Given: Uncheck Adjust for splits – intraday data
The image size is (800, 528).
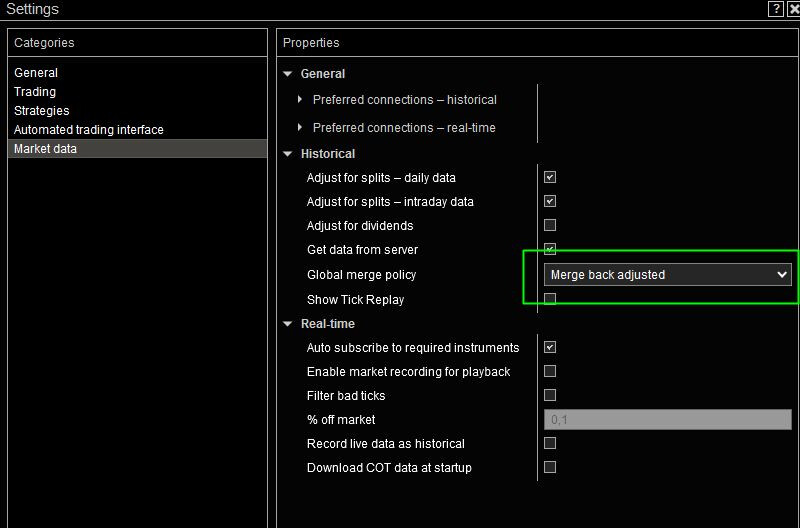Looking at the screenshot, I should pos(550,201).
